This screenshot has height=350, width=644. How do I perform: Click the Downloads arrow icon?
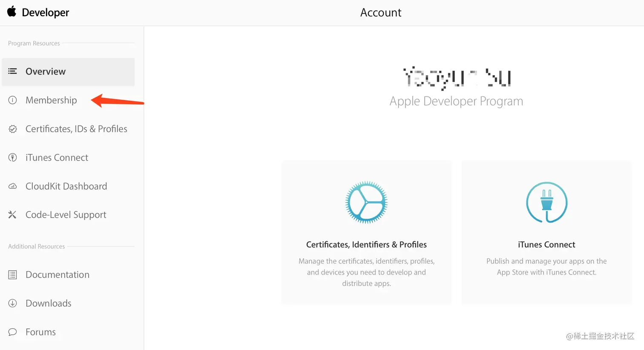point(13,303)
